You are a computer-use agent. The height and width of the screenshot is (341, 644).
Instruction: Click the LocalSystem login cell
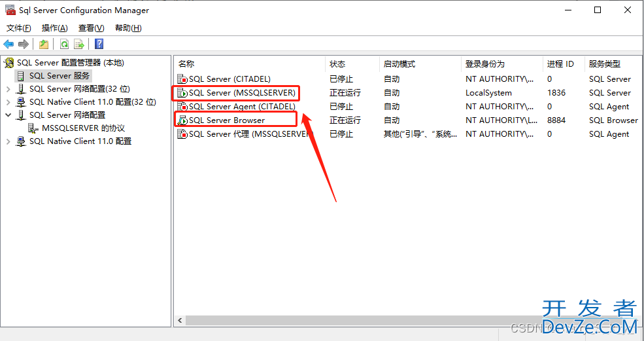coord(489,93)
